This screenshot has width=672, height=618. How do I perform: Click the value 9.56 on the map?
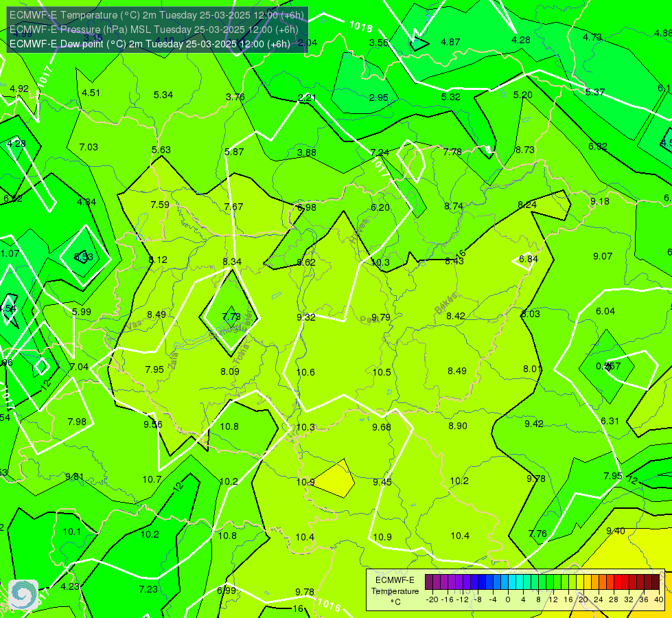(x=153, y=424)
